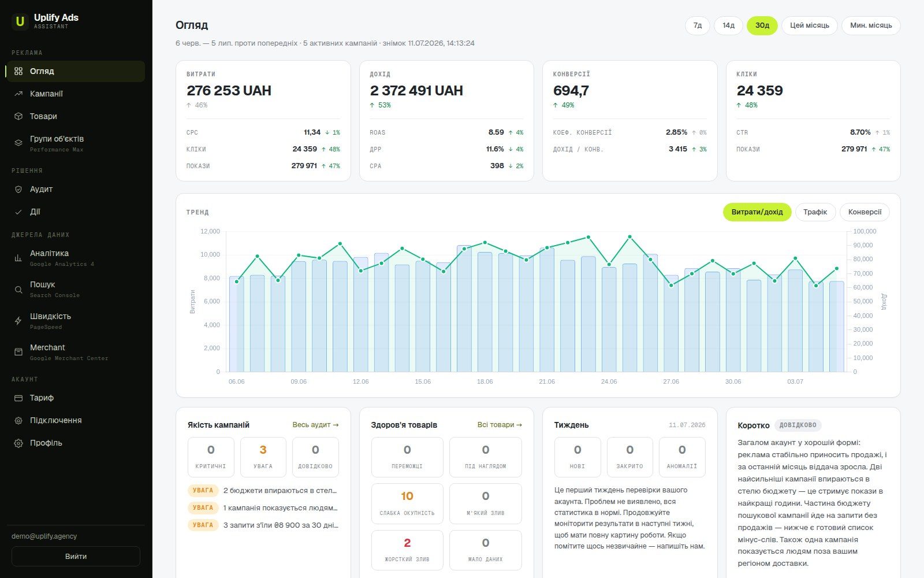
Task: Click the Аналітика bar chart icon
Action: click(18, 258)
